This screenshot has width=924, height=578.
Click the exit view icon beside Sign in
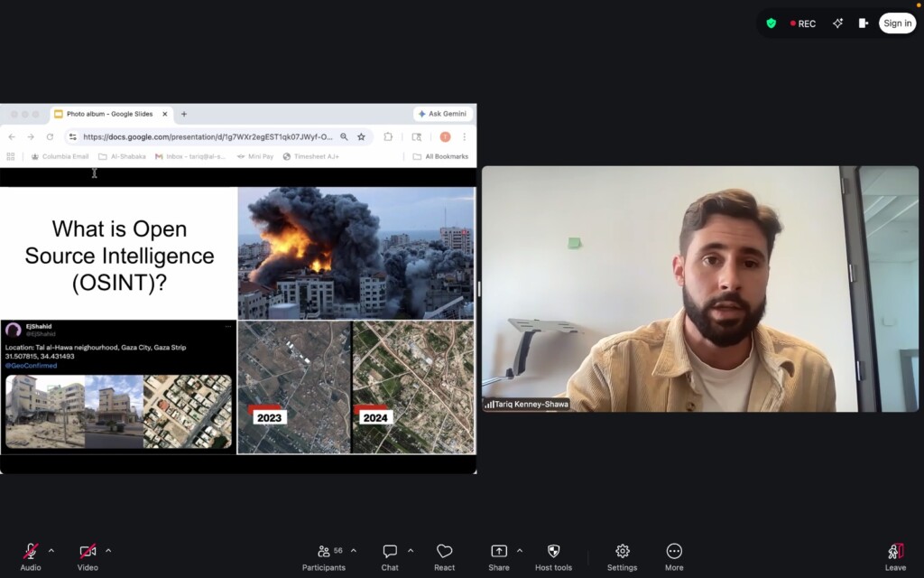click(864, 23)
